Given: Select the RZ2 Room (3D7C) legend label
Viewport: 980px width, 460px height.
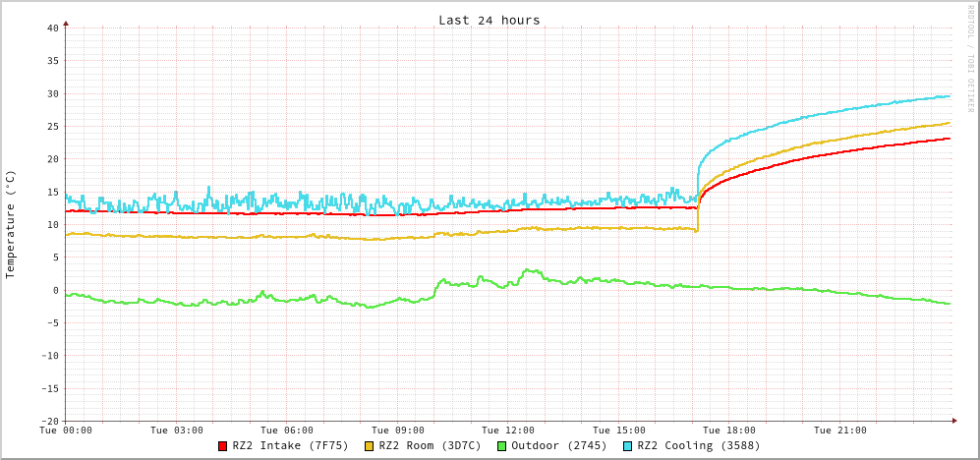Looking at the screenshot, I should point(430,446).
